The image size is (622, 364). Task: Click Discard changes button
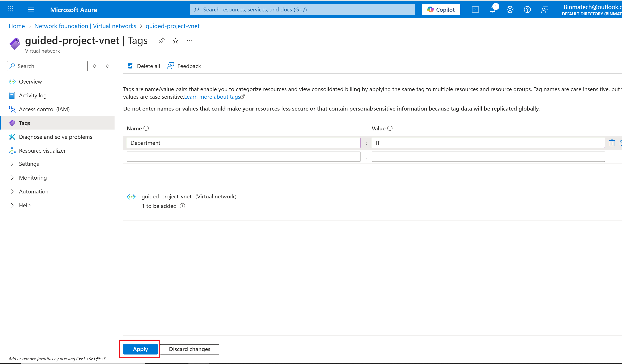click(x=190, y=349)
